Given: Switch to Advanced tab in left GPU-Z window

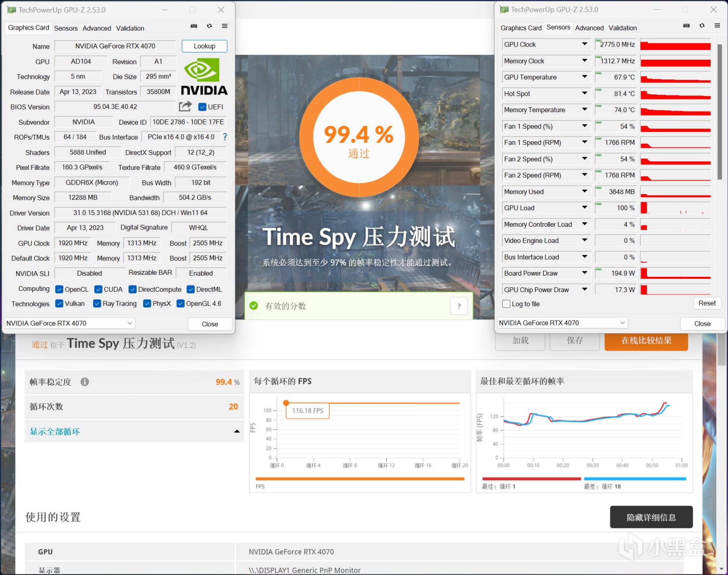Looking at the screenshot, I should [97, 28].
